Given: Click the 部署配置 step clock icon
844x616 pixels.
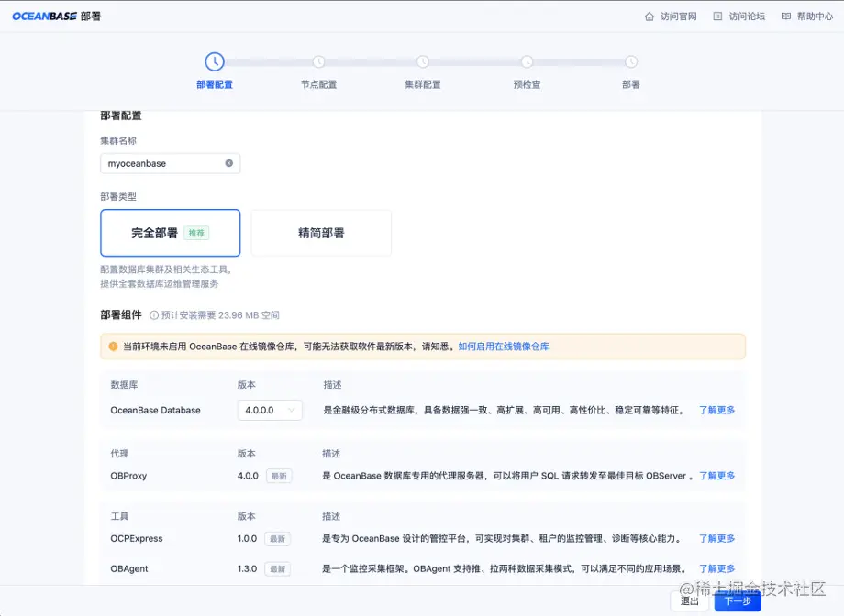Looking at the screenshot, I should (215, 61).
